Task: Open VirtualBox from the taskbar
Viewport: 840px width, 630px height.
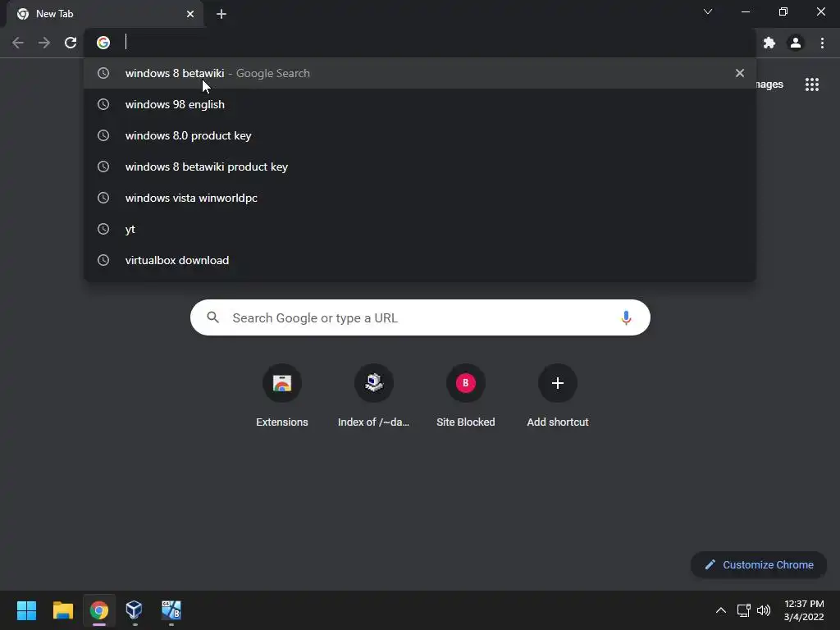Action: (134, 610)
